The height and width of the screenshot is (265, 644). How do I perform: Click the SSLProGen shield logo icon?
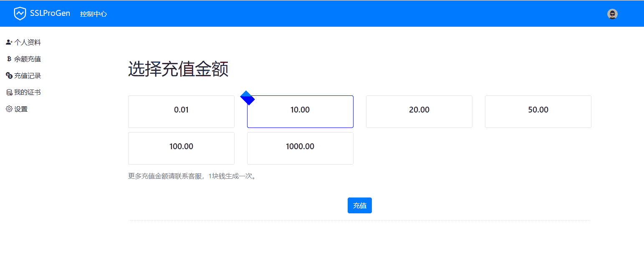20,14
